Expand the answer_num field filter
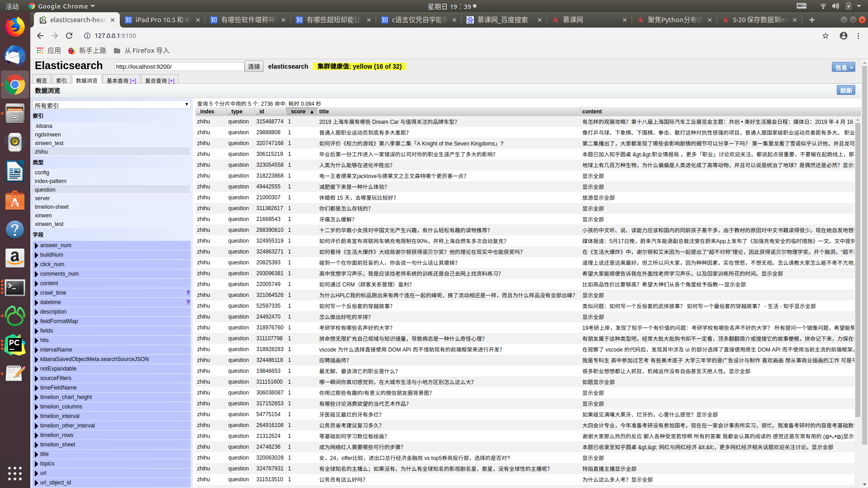Screen dimensions: 868x488 point(37,245)
